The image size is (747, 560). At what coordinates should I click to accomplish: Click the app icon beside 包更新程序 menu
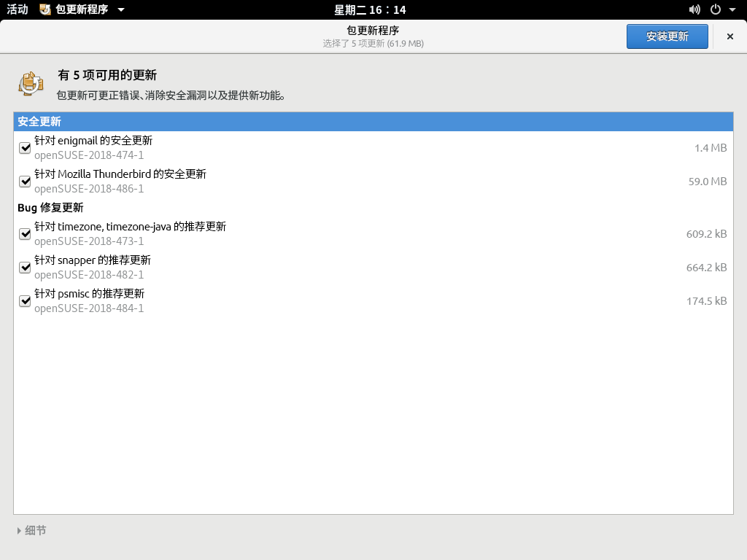coord(45,9)
